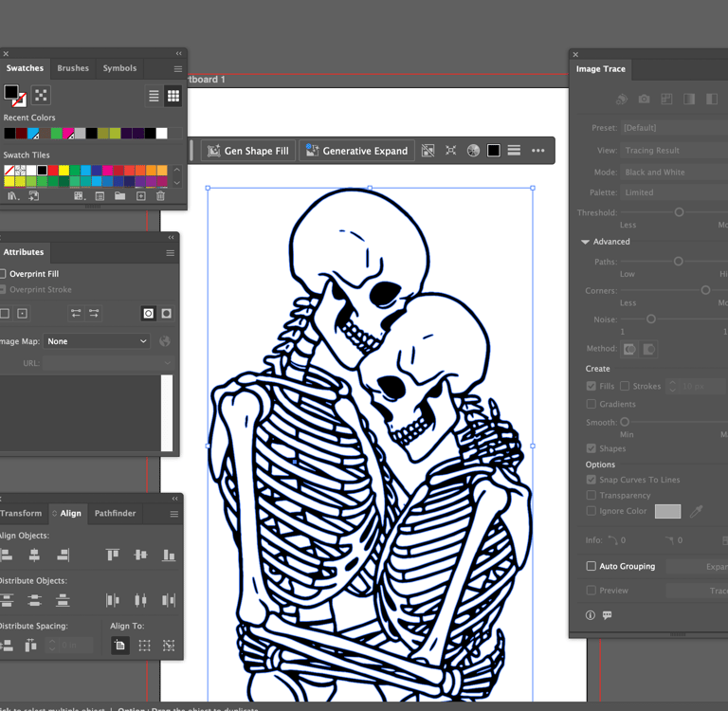Collapse the Swatches panel double-arrow
The image size is (728, 711).
179,53
